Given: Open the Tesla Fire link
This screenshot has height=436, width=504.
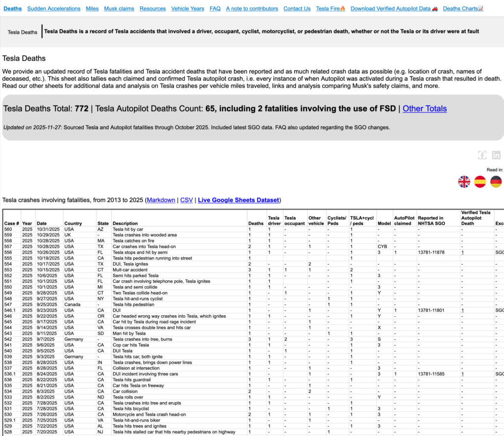Looking at the screenshot, I should click(x=330, y=9).
